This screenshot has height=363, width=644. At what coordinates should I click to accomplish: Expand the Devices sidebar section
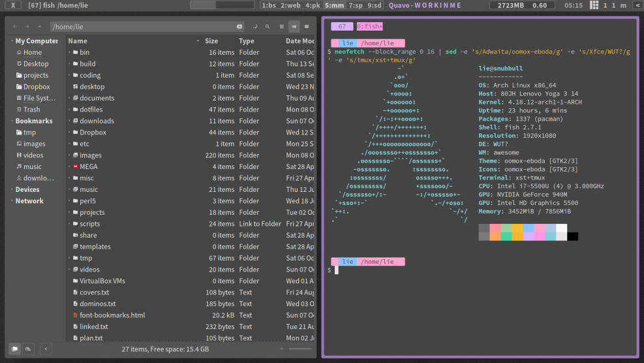[12, 190]
